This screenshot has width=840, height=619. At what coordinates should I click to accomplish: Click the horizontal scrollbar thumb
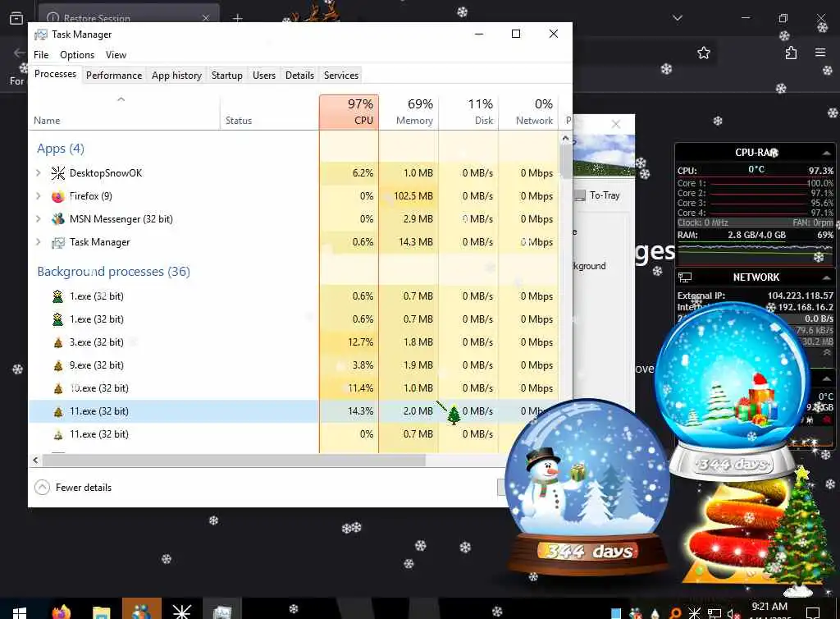point(234,460)
